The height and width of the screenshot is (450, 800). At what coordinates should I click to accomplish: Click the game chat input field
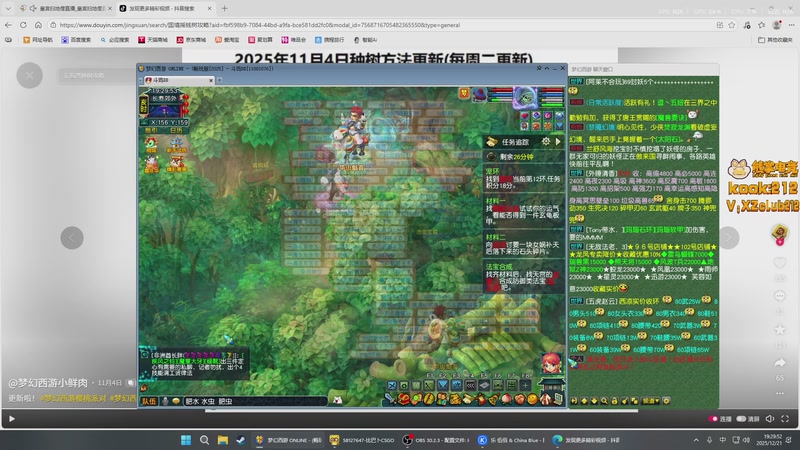tap(254, 401)
